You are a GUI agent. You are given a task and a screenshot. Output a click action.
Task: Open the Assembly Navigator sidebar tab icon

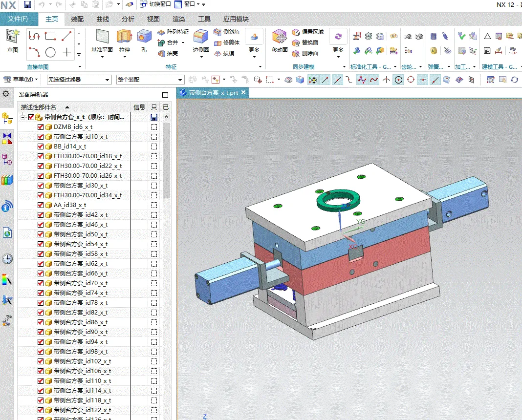[7, 118]
